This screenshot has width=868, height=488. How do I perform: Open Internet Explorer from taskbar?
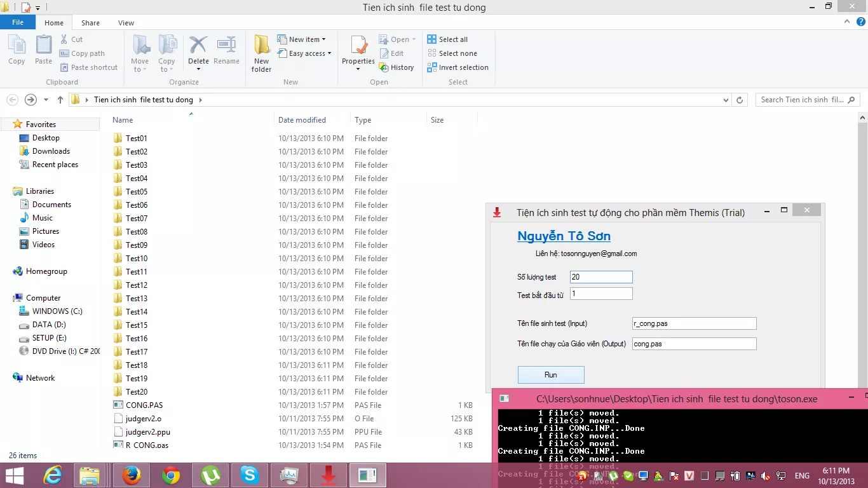(x=52, y=475)
